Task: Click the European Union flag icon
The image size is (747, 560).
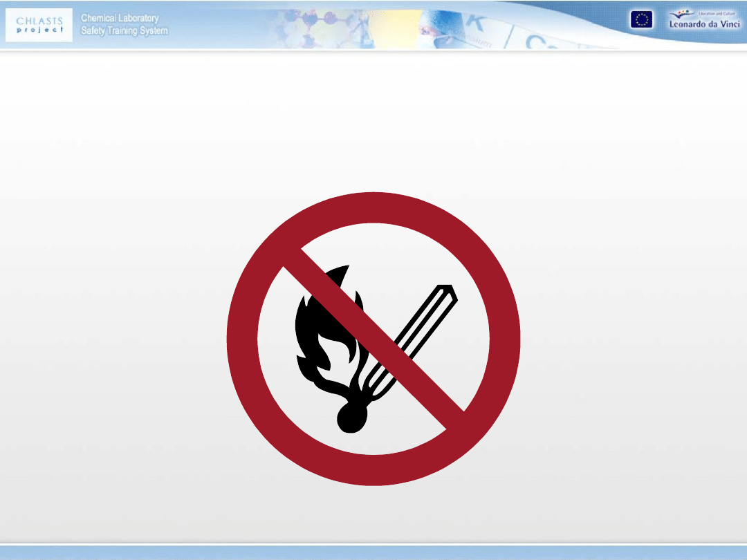Action: pos(640,20)
